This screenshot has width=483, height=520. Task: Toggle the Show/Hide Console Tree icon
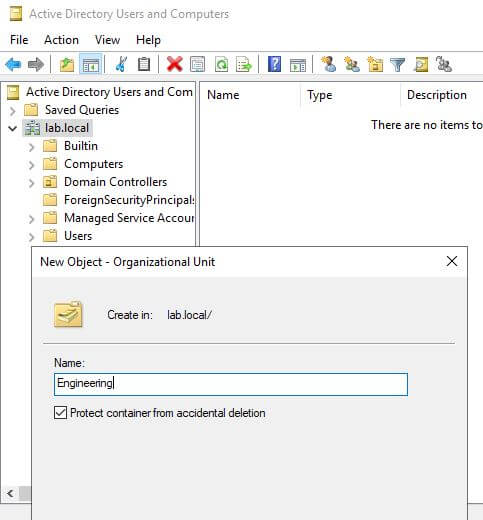pyautogui.click(x=91, y=64)
